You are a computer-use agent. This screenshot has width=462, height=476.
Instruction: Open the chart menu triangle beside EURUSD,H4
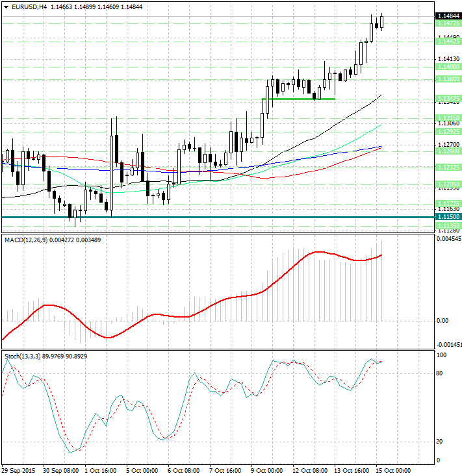6,7
